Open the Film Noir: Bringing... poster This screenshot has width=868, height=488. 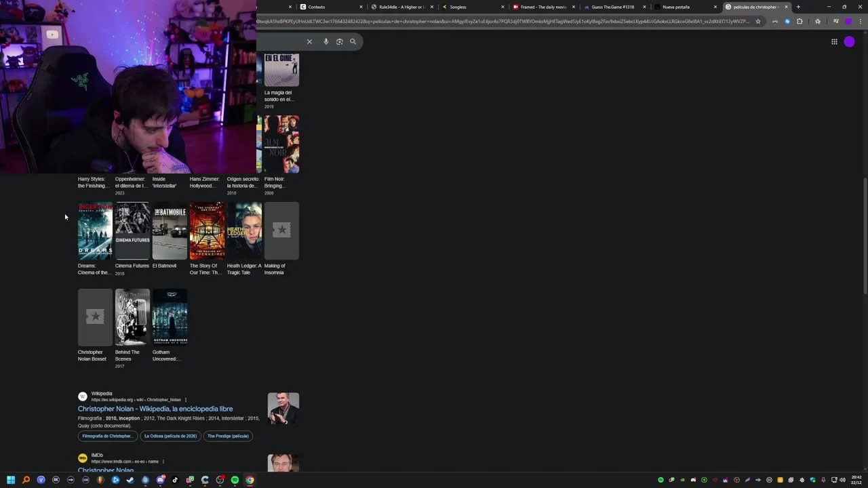click(281, 144)
